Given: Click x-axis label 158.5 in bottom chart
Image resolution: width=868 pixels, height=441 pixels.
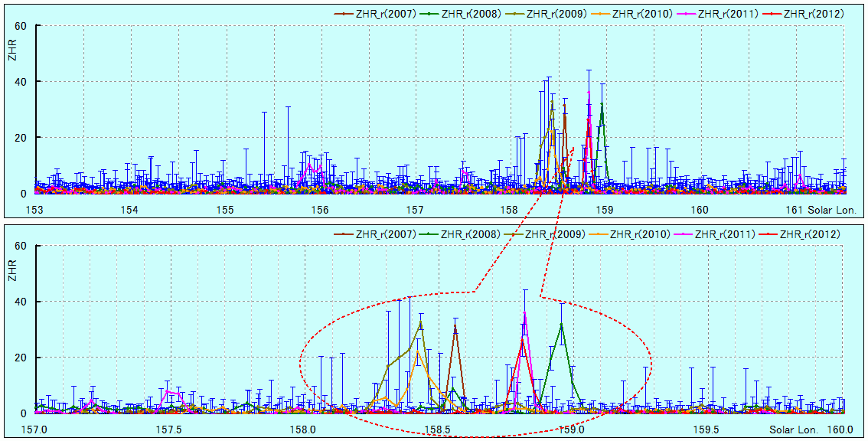Looking at the screenshot, I should coord(439,430).
